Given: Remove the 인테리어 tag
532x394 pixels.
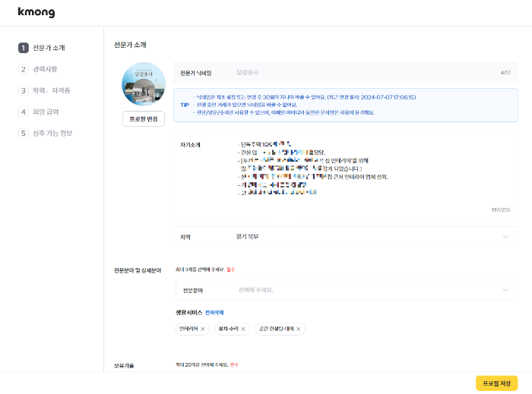Looking at the screenshot, I should click(x=203, y=329).
